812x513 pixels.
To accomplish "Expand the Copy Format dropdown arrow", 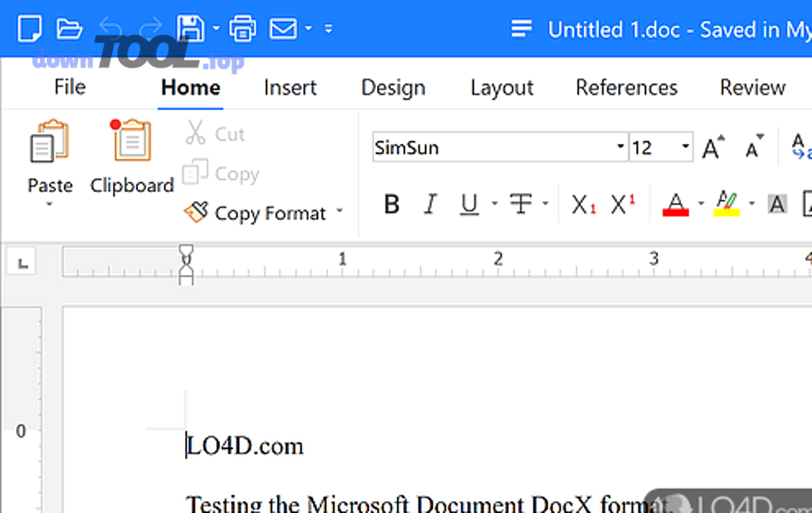I will 340,211.
